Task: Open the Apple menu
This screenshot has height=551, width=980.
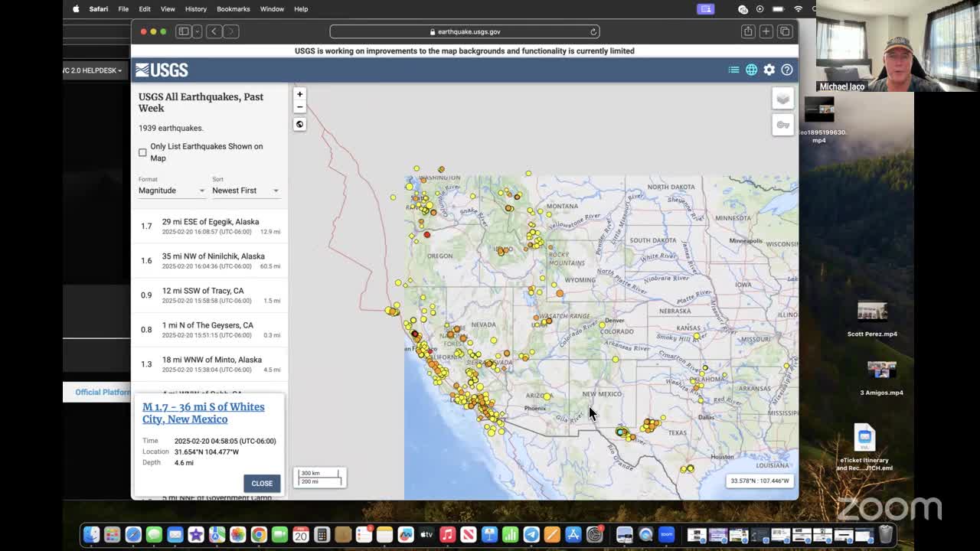Action: [x=76, y=9]
